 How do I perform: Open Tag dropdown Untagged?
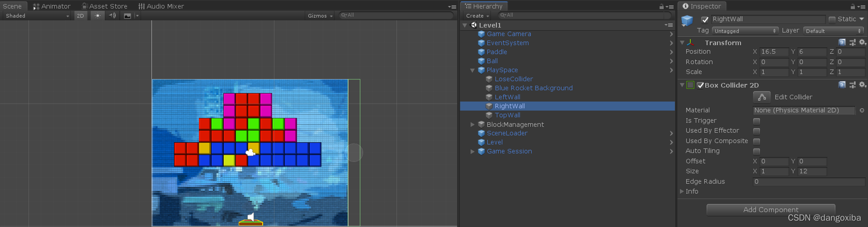point(745,31)
